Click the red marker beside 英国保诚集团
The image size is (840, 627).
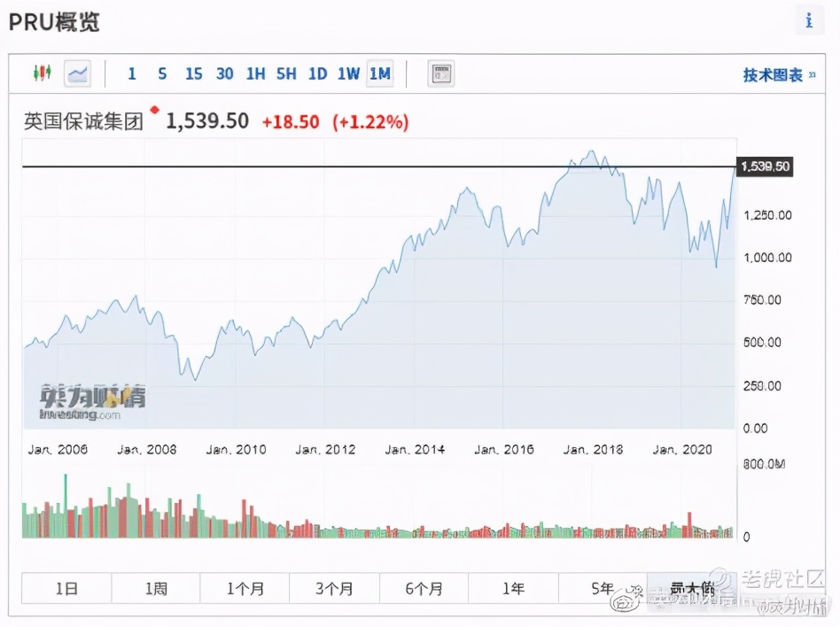pyautogui.click(x=154, y=110)
